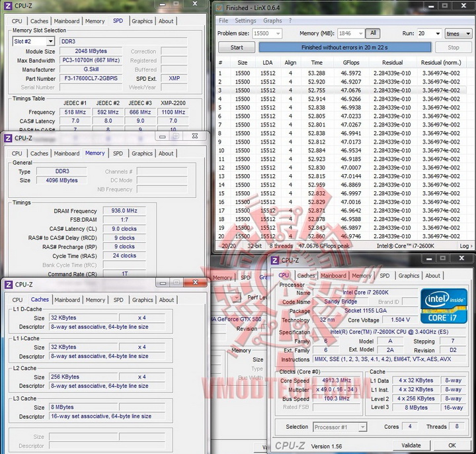The image size is (476, 454).
Task: Click the L3 Cache size value 8 MBytes
Action: 83,407
